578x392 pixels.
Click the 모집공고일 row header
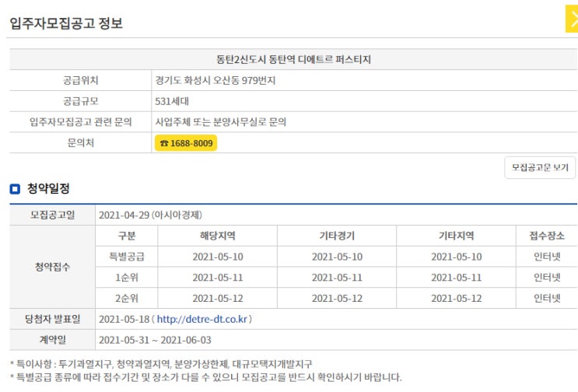click(52, 215)
